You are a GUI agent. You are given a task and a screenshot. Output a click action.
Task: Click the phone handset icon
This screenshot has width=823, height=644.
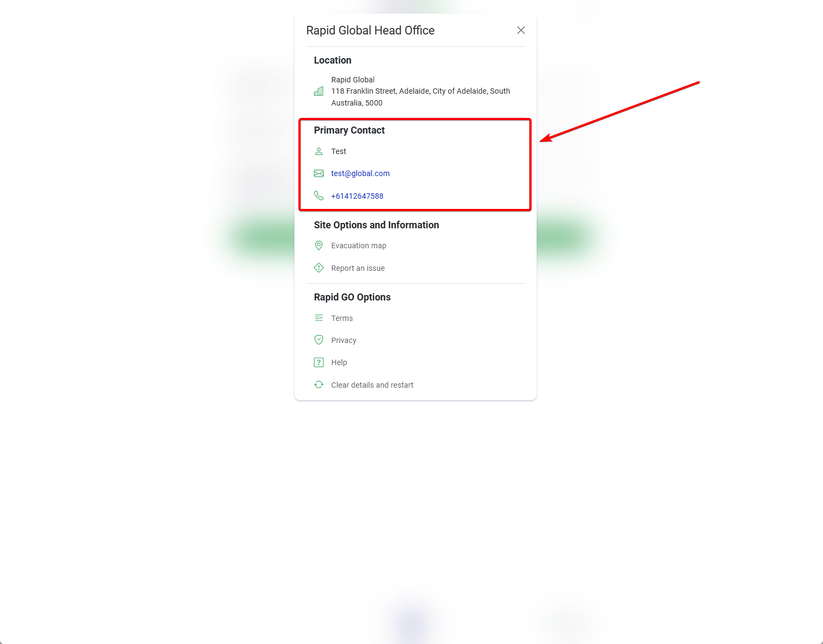click(319, 195)
